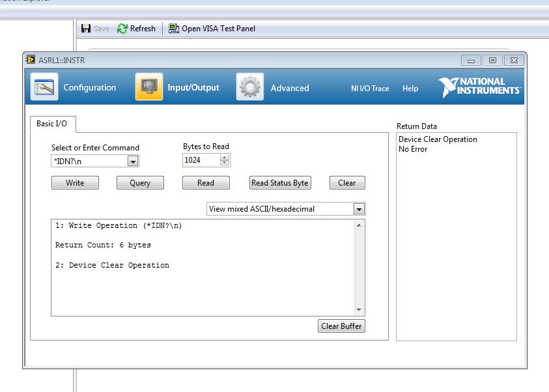The image size is (549, 392).
Task: Click the log scrollbar up arrow
Action: tap(359, 225)
